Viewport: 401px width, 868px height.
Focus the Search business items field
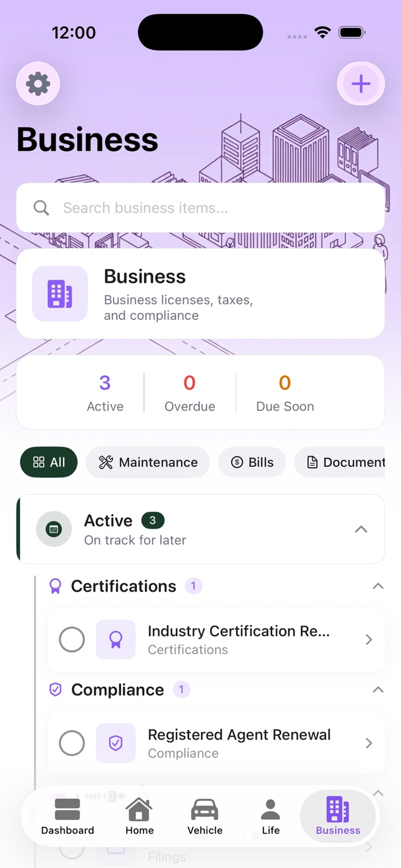[200, 208]
